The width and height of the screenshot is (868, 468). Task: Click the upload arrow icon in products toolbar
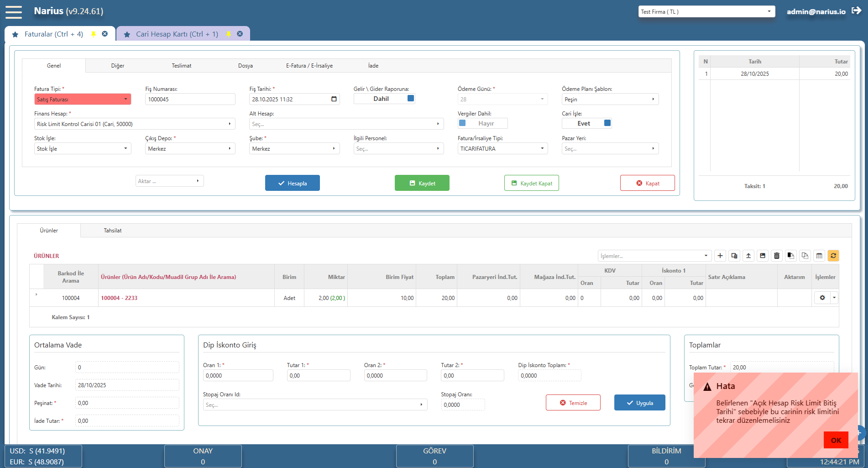748,256
